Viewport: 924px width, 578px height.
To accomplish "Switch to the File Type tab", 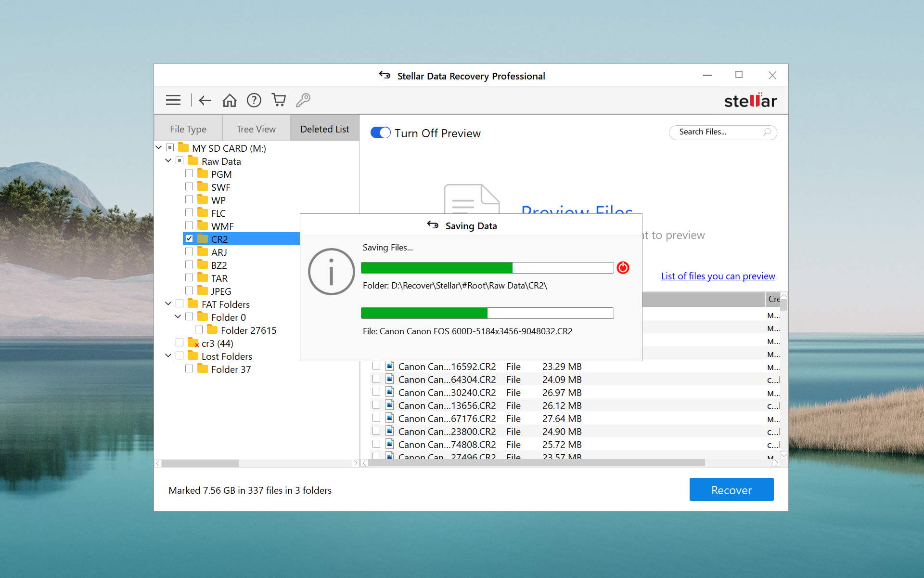I will tap(188, 129).
